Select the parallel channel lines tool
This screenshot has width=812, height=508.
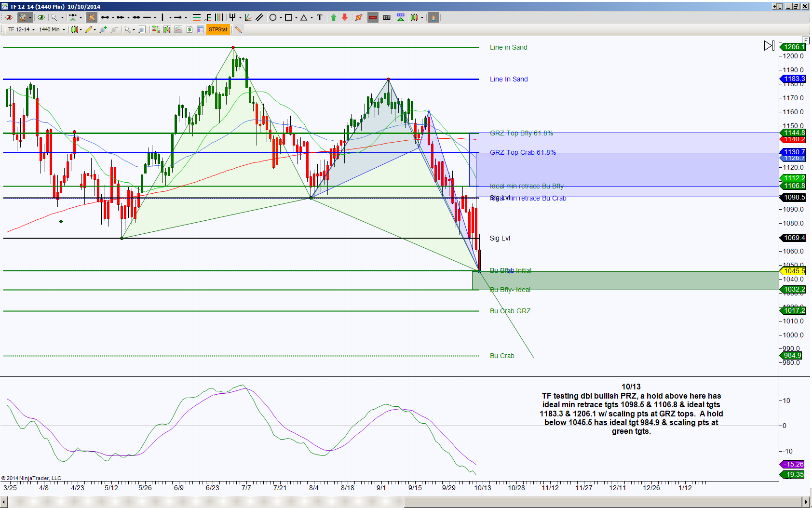click(x=259, y=17)
